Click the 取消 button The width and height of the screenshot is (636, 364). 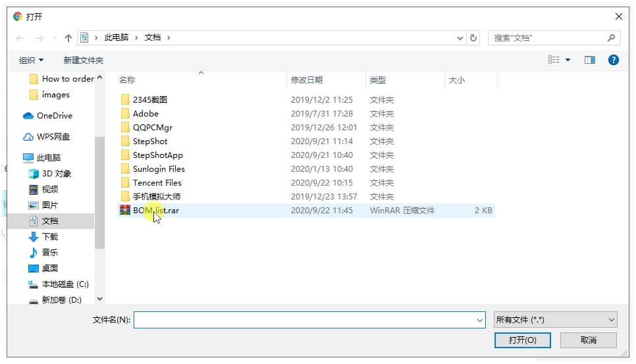[588, 340]
